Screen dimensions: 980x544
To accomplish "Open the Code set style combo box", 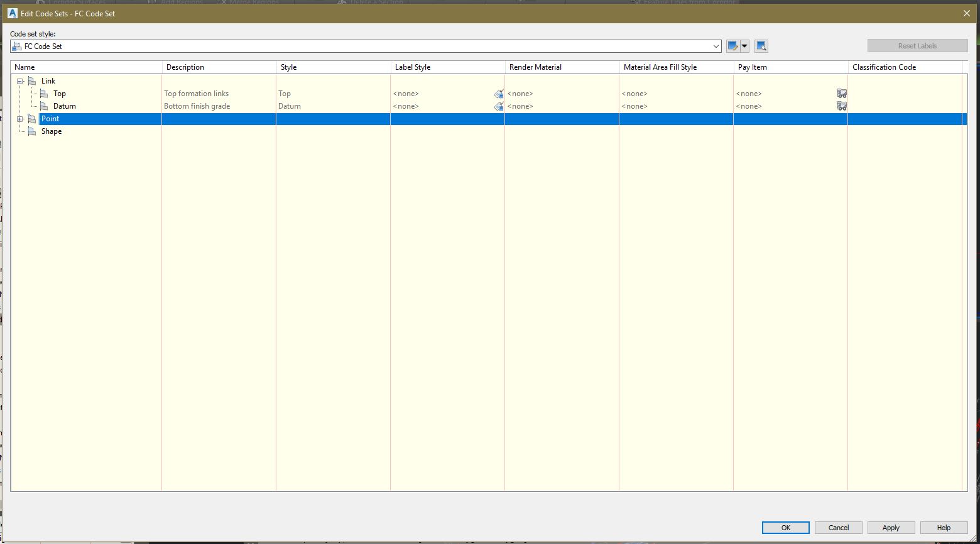I will pos(366,46).
